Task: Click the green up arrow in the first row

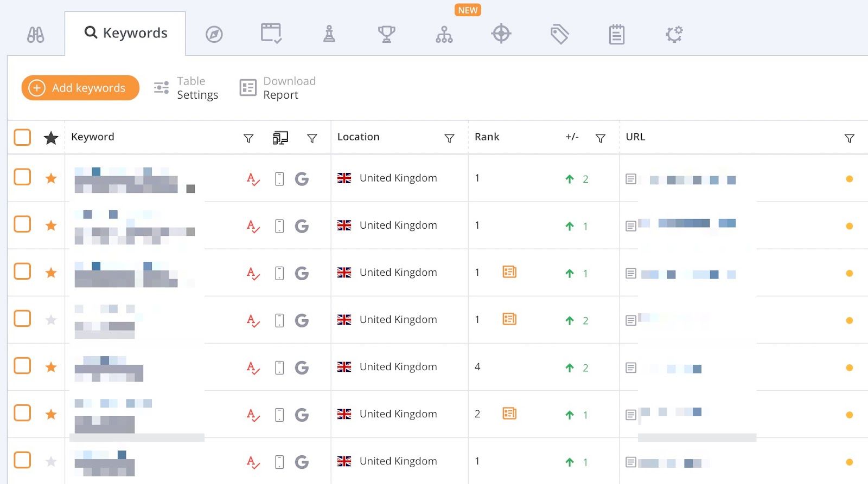Action: [570, 179]
